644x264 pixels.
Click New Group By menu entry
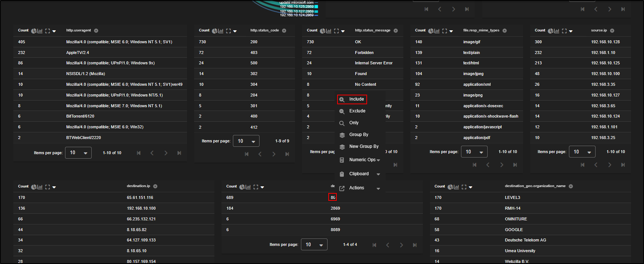364,146
